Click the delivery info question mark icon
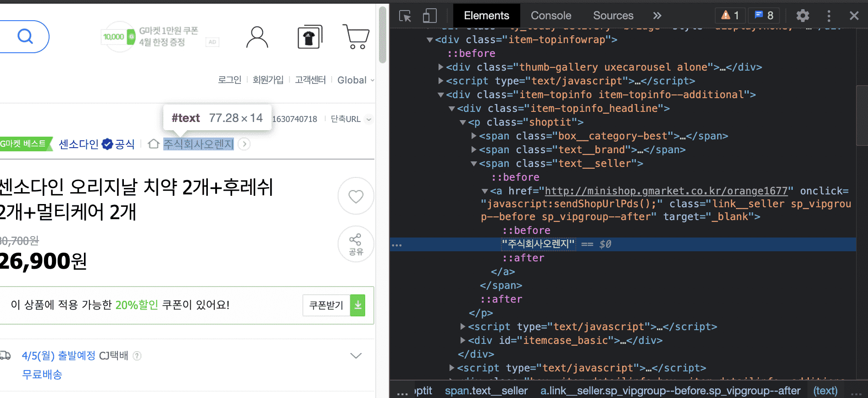This screenshot has height=398, width=868. (x=137, y=356)
